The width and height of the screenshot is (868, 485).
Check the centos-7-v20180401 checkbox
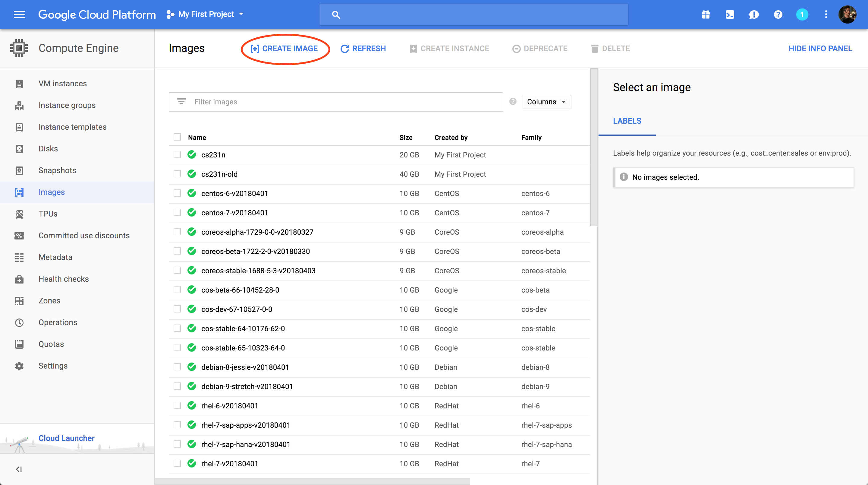[x=177, y=212]
